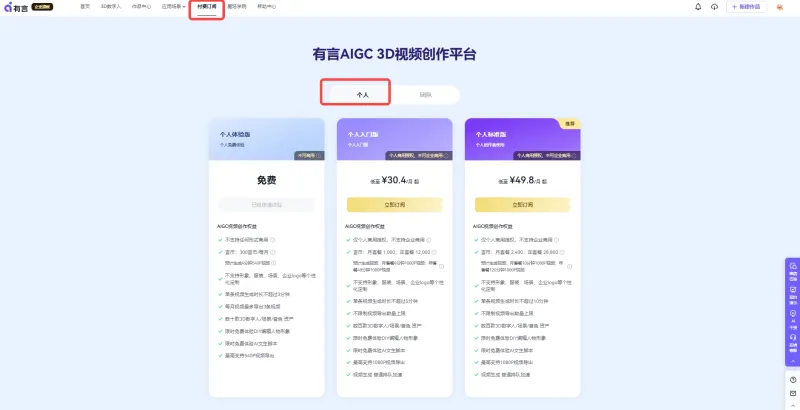
Task: Click info icon by 入门版 estimated video duration note
Action: 441,266
